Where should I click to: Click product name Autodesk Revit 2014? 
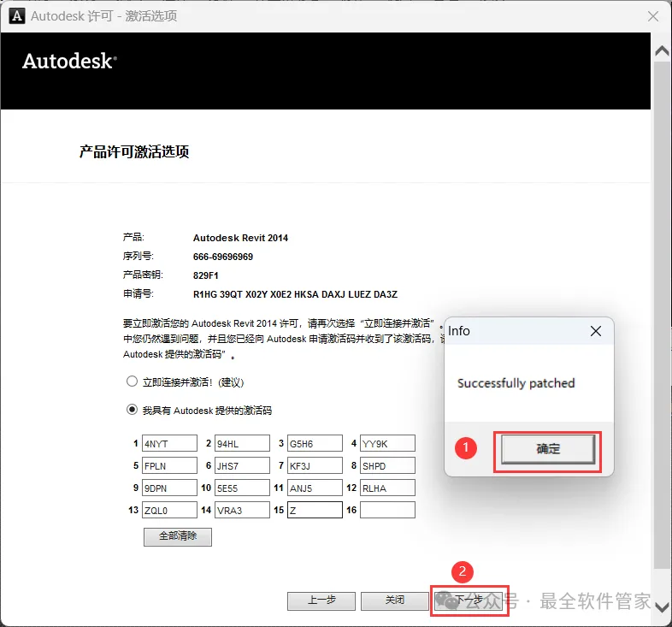(240, 238)
